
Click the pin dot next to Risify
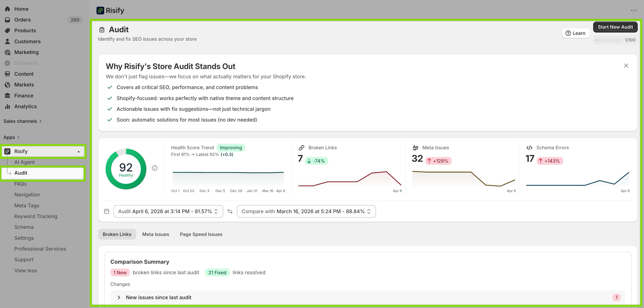coord(79,151)
